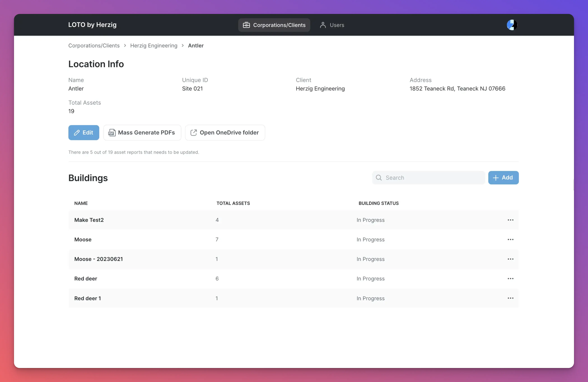Screen dimensions: 588x382
Task: Click the PDF file icon
Action: click(112, 133)
